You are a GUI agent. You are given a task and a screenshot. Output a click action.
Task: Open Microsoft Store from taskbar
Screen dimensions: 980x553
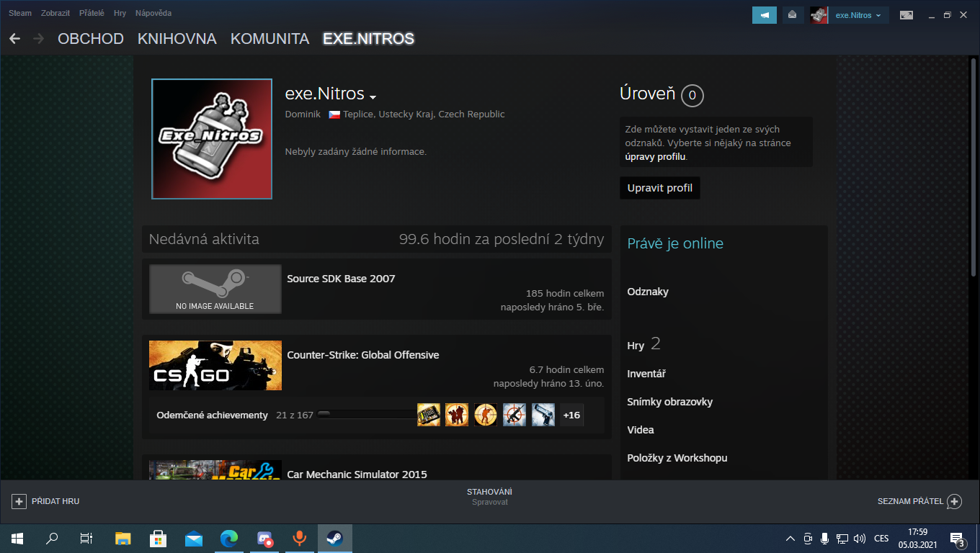pyautogui.click(x=158, y=539)
